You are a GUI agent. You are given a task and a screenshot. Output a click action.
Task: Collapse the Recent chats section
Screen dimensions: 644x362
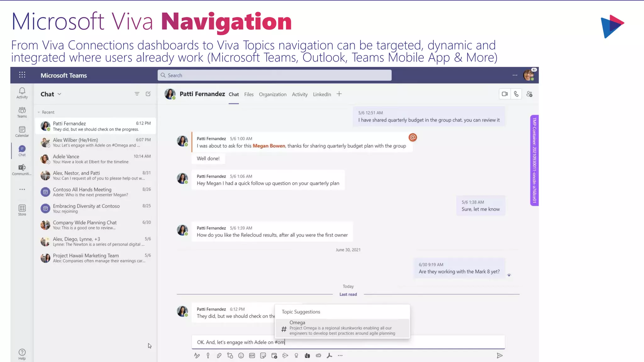pos(46,112)
